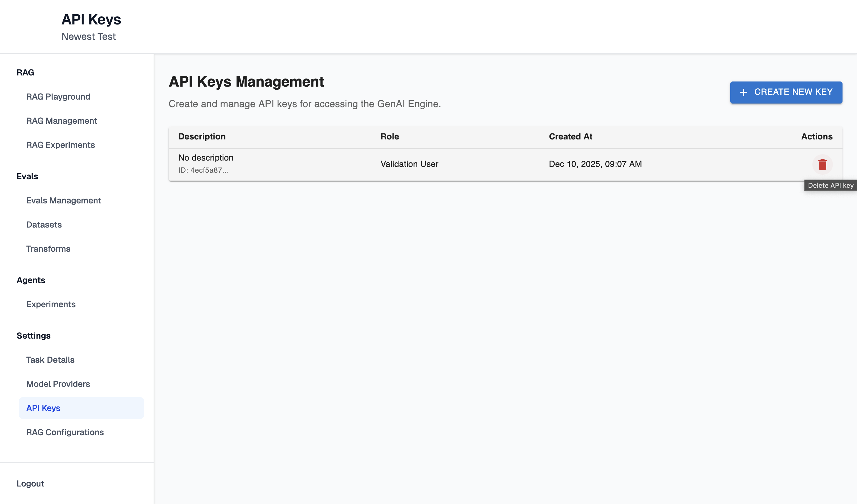Click the Role column header

[389, 136]
